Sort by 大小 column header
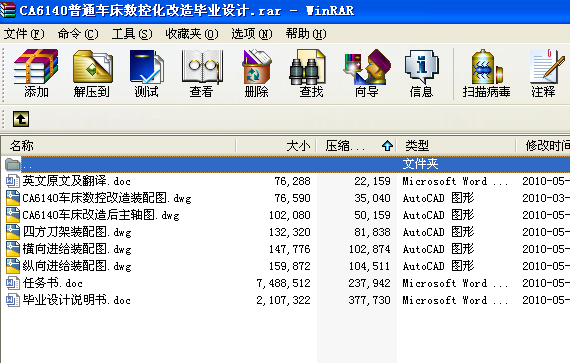 point(276,146)
